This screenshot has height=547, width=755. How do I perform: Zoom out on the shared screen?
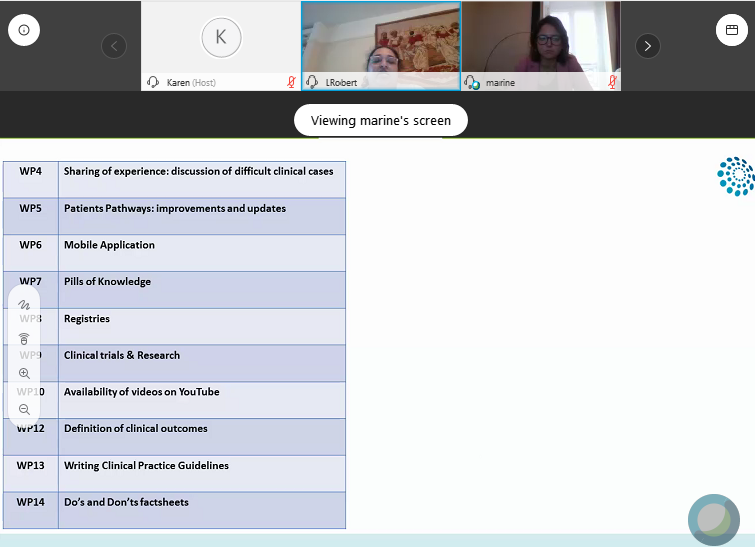(x=24, y=409)
